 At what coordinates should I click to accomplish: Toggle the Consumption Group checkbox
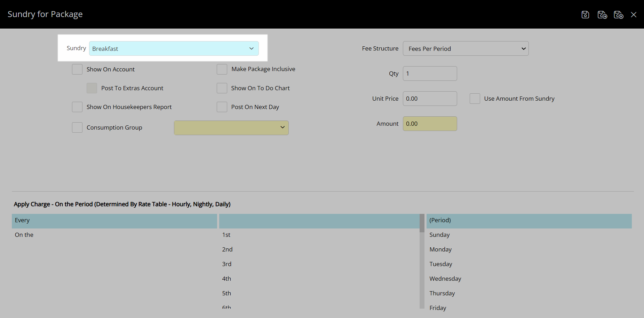77,127
